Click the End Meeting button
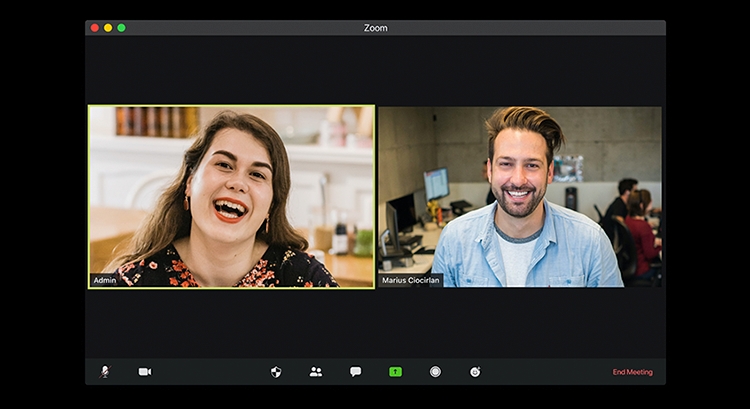The height and width of the screenshot is (409, 750). point(632,372)
